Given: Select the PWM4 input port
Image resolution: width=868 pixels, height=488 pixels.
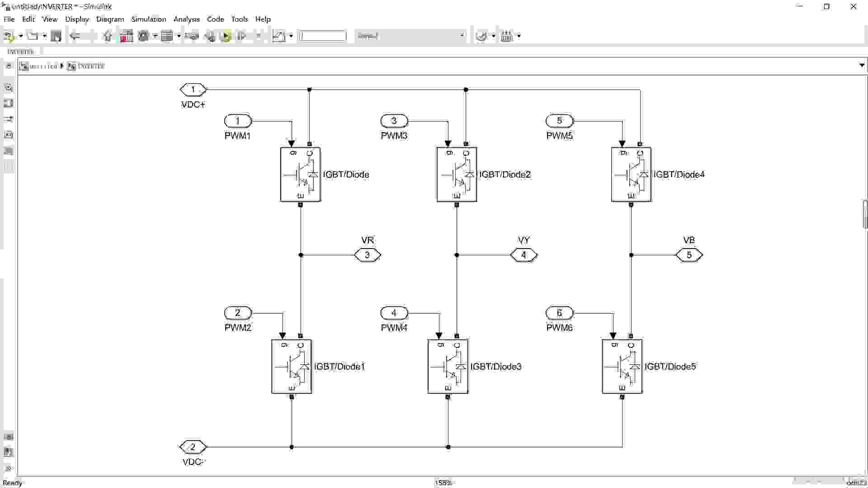Looking at the screenshot, I should [394, 313].
